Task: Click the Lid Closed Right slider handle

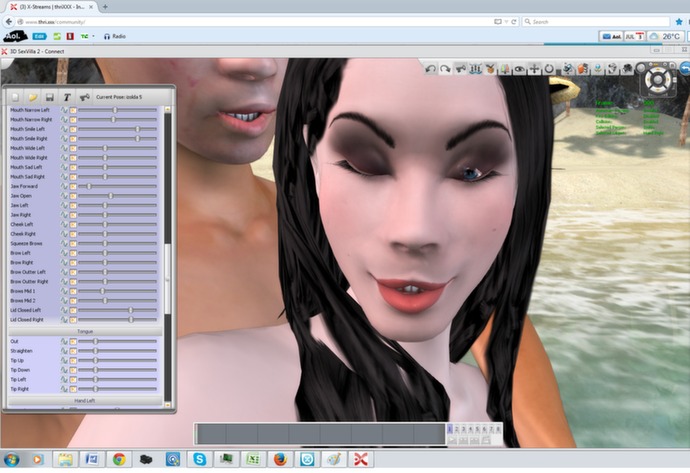Action: click(131, 320)
